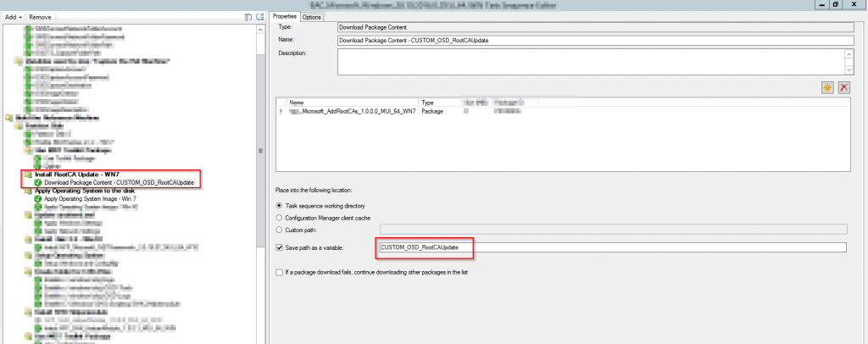Click folder icon of Apply Operating System group
Viewport: 868px width, 344px height.
(29, 191)
